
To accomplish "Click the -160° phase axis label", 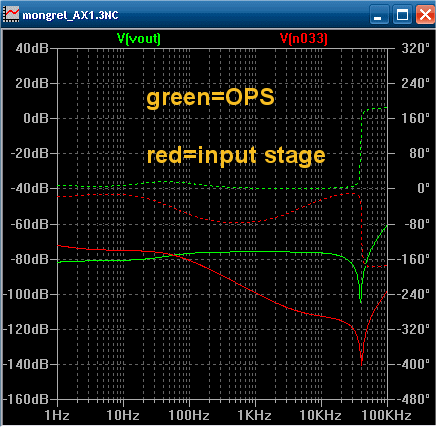I will pyautogui.click(x=413, y=259).
